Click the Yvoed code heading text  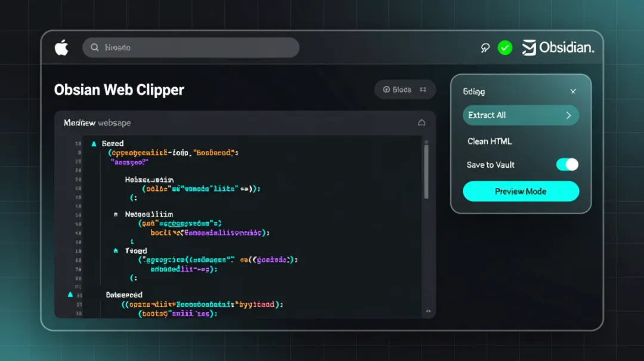tap(136, 251)
